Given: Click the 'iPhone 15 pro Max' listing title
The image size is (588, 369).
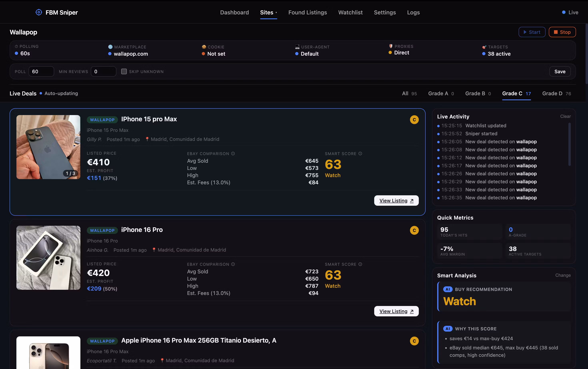Looking at the screenshot, I should click(149, 119).
